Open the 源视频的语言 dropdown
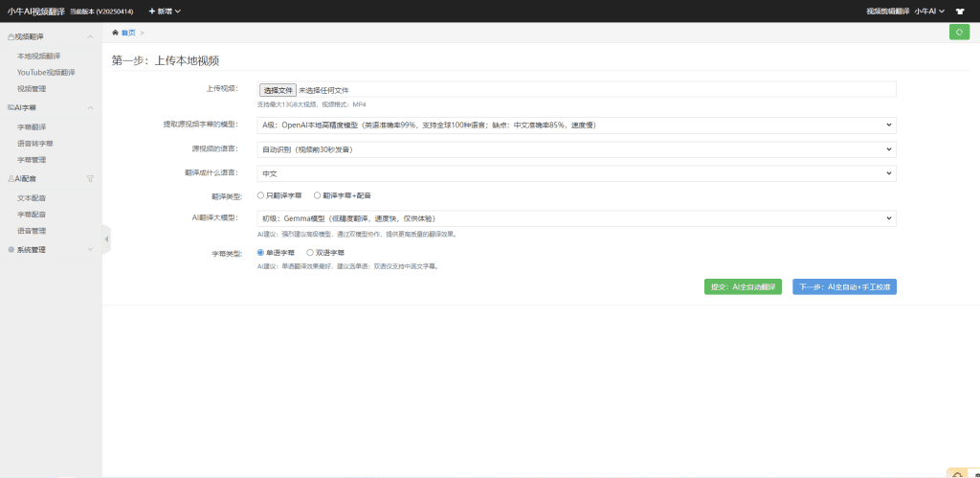The width and height of the screenshot is (980, 478). 576,149
